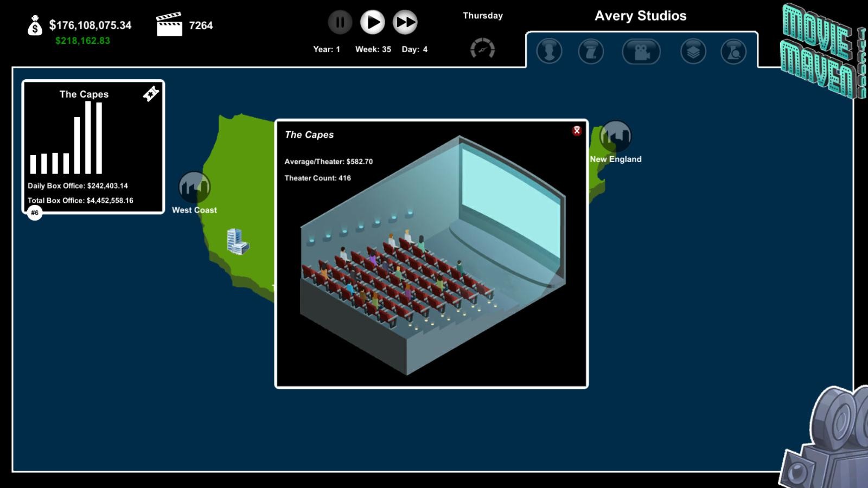Screen dimensions: 868x488
Task: Click the #6 rank badge on The Capes panel
Action: point(34,213)
